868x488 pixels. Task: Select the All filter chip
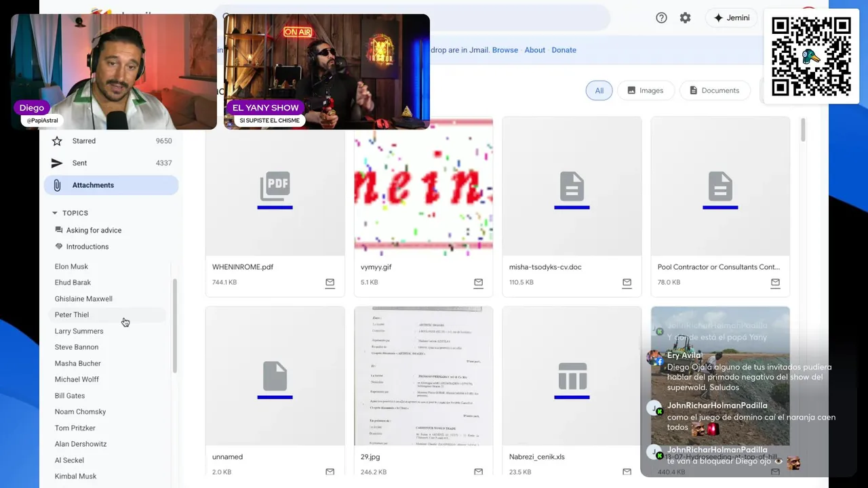pyautogui.click(x=599, y=90)
